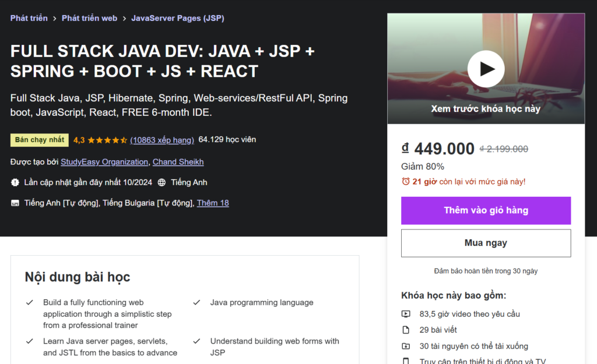Click the articles icon beside 29 bài viết
The image size is (597, 364).
(406, 330)
